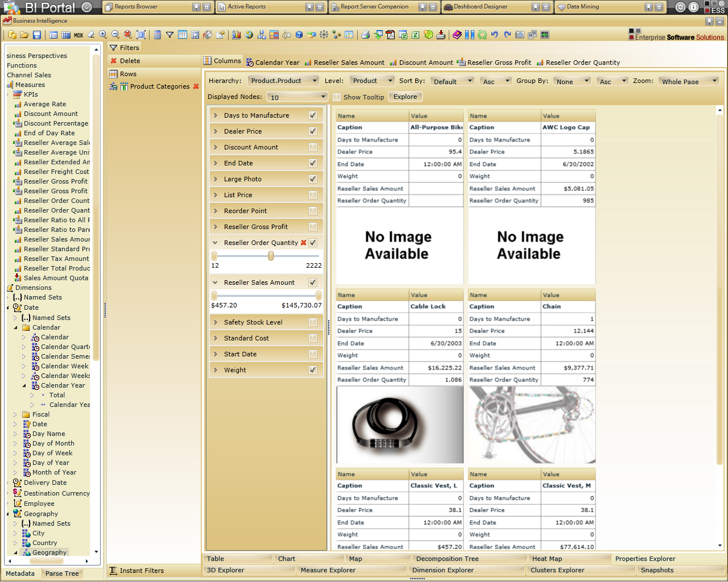Click the camera snapshot toolbar icon
Image resolution: width=728 pixels, height=582 pixels.
tap(520, 35)
